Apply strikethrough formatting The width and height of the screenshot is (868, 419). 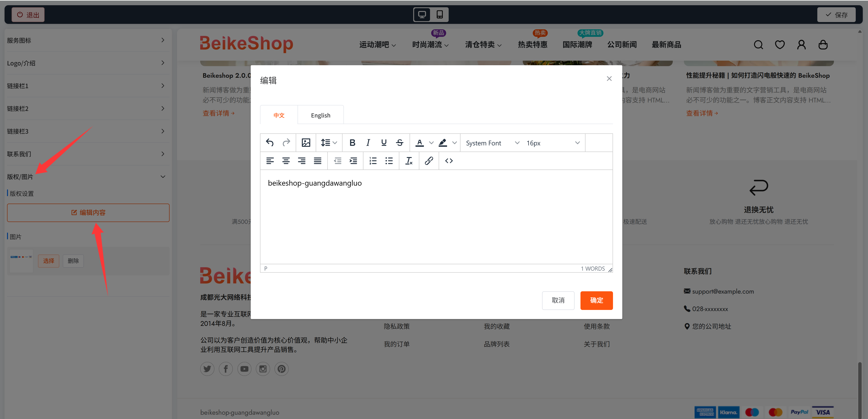click(399, 142)
